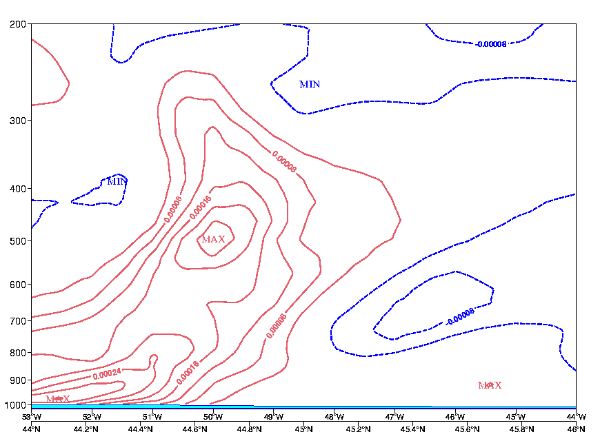Click the 1000 pressure axis label
This screenshot has height=441, width=600.
click(x=14, y=406)
